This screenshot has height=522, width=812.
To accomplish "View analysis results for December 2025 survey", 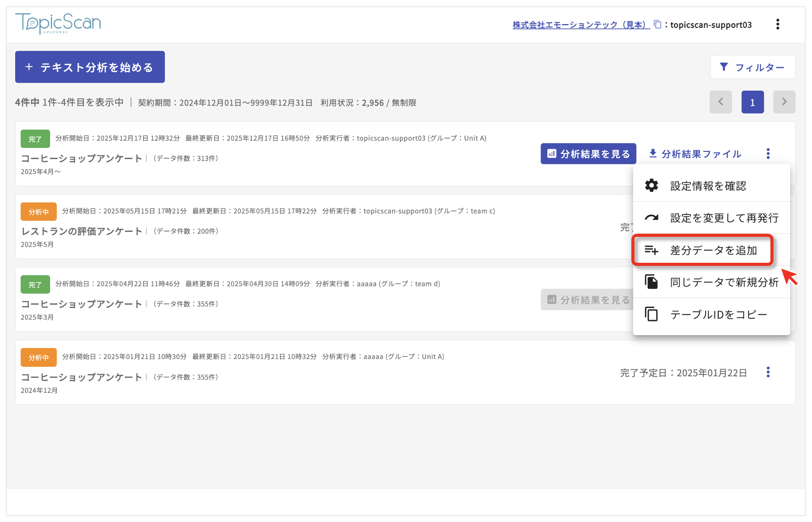I will click(x=588, y=154).
